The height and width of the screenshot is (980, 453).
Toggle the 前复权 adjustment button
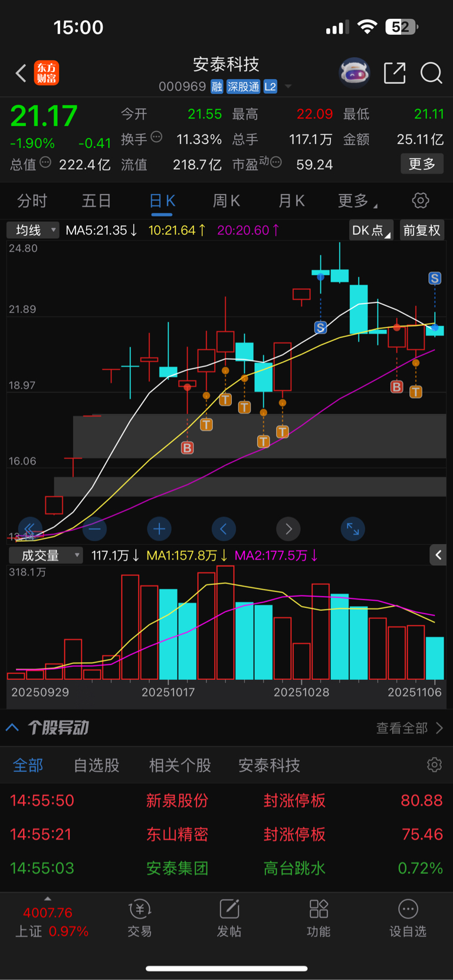pos(422,230)
